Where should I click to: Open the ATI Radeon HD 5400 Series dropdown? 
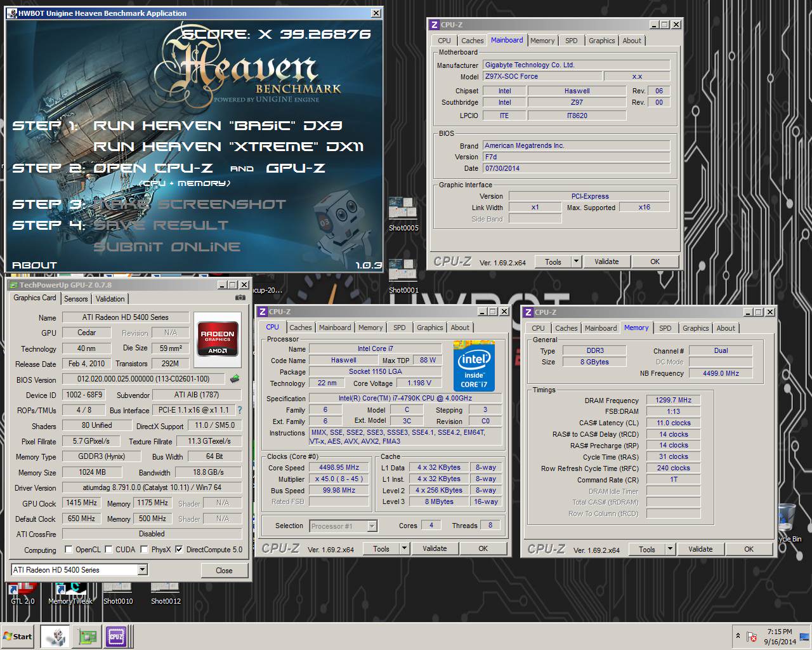[142, 569]
